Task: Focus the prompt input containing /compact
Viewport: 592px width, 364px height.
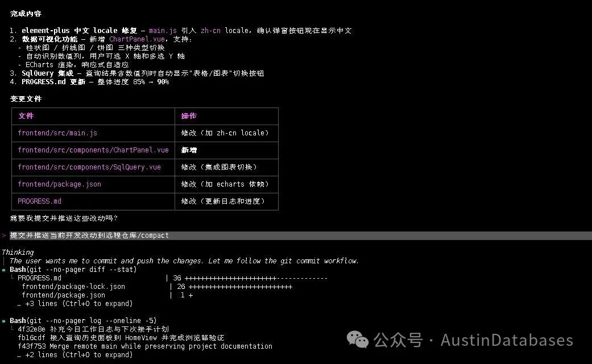Action: tap(300, 235)
